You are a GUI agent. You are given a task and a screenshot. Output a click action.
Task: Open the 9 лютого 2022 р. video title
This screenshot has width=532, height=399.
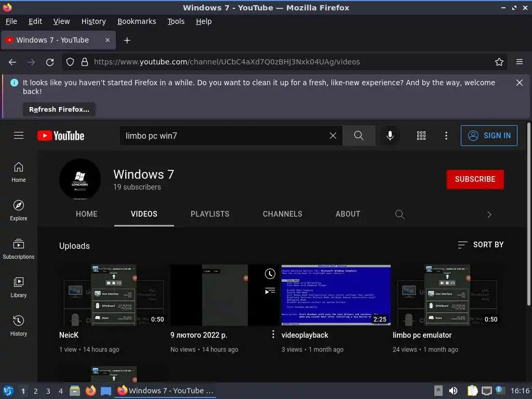coord(199,335)
